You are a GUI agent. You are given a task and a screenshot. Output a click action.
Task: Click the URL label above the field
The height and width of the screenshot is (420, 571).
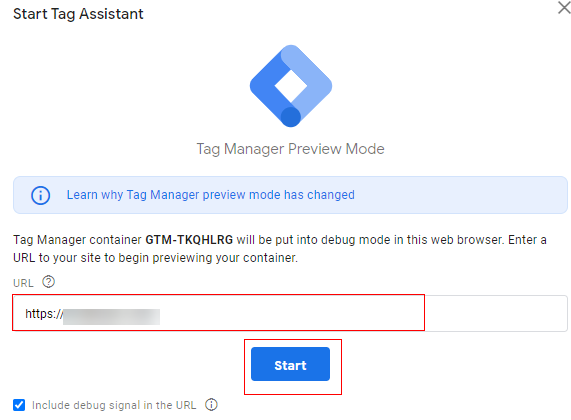(23, 283)
